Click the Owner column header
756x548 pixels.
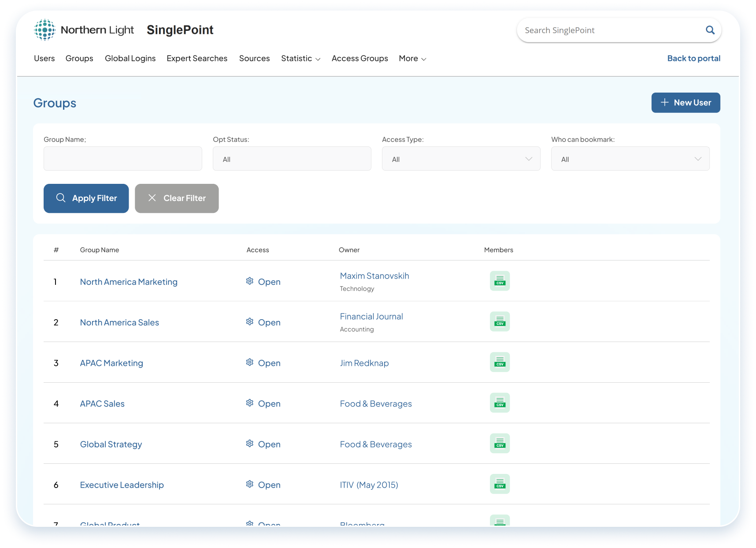point(349,250)
